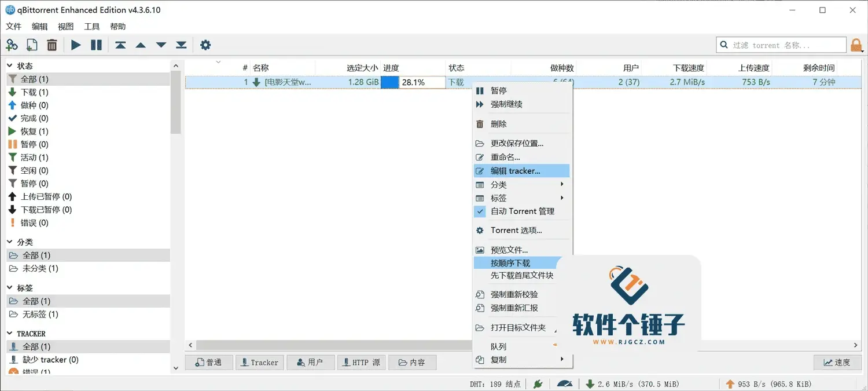The image size is (868, 391).
Task: Select 上传已暂停 (0) filter
Action: 88,196
